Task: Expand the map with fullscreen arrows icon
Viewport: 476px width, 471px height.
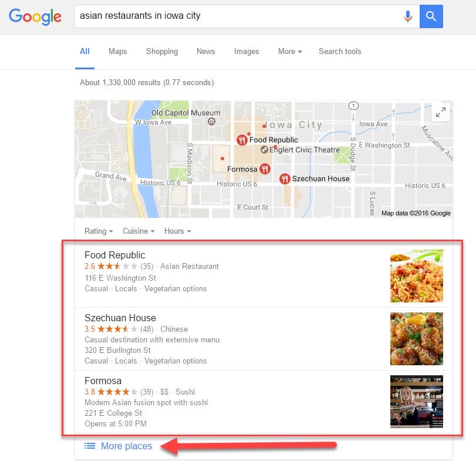Action: [440, 112]
